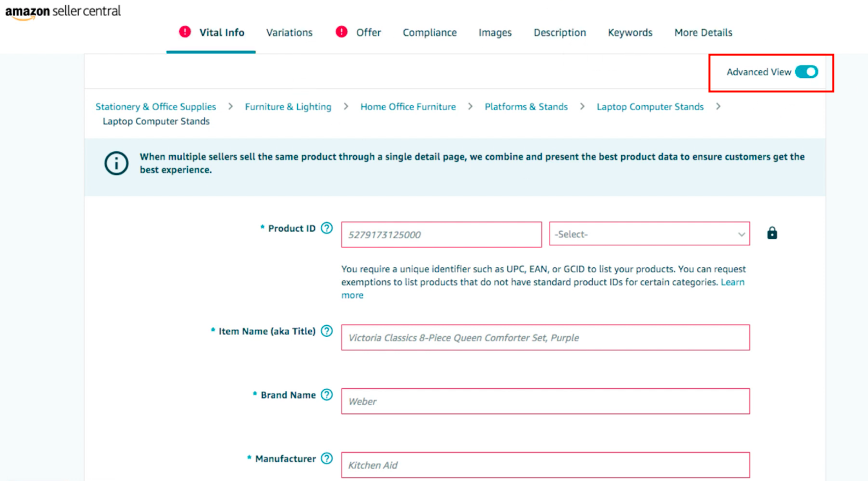Click the lock icon beside Product ID
The image size is (868, 481).
772,233
